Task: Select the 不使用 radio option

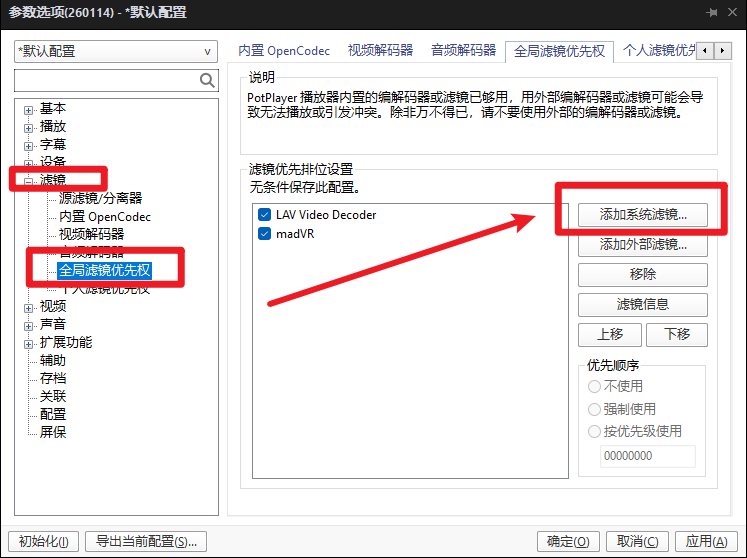Action: click(x=594, y=386)
